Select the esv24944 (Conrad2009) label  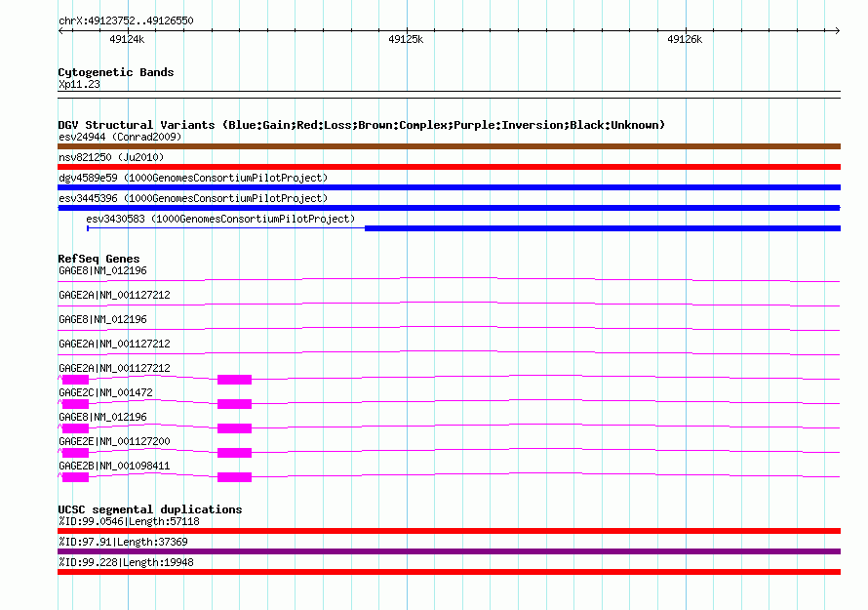(120, 137)
